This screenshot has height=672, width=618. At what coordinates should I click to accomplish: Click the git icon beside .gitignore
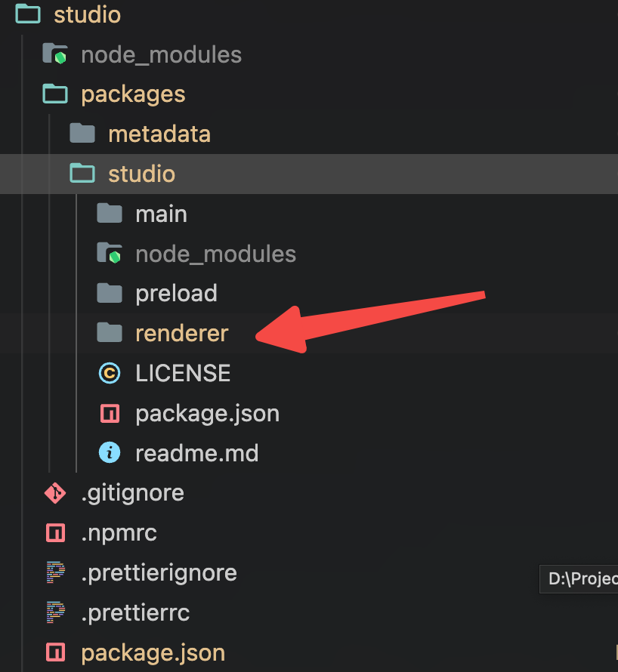coord(54,493)
